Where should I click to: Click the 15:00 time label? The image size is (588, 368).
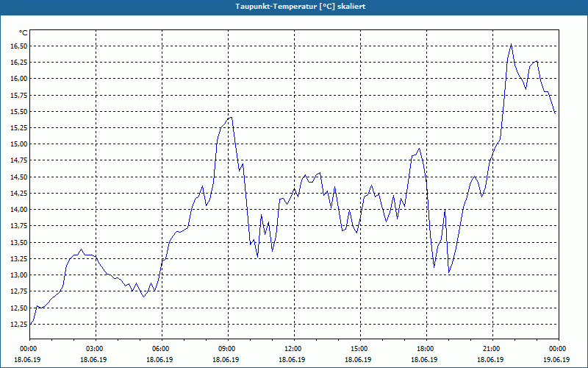[360, 349]
